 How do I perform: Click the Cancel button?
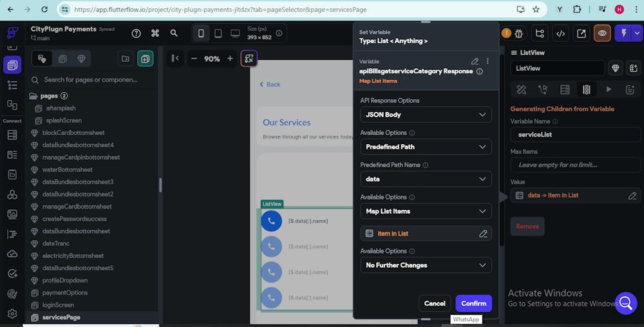tap(435, 304)
